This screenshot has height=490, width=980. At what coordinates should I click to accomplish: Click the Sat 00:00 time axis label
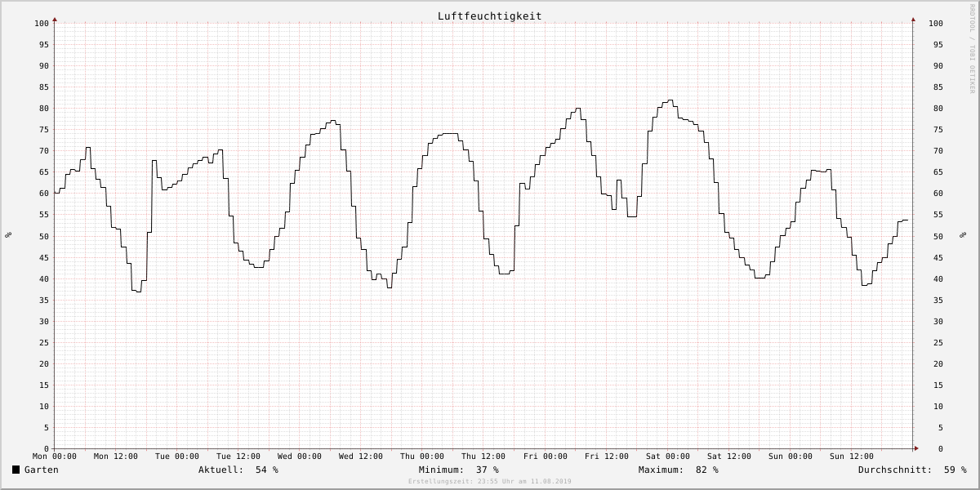coord(668,457)
